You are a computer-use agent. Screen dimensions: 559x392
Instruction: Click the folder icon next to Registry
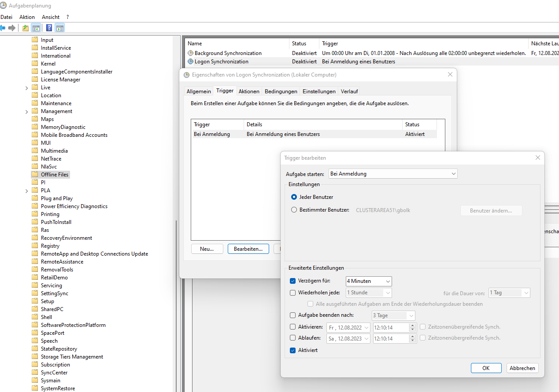click(35, 246)
